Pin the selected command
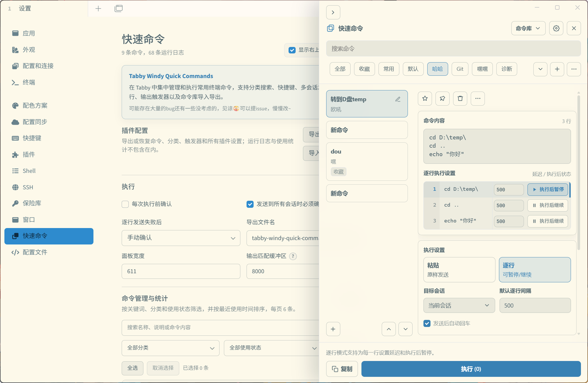This screenshot has width=588, height=383. [x=442, y=98]
